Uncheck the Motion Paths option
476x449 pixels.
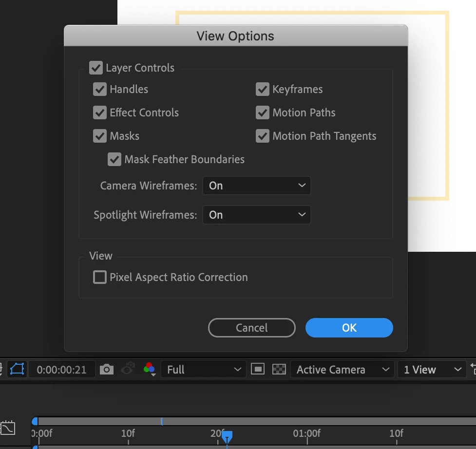coord(263,112)
